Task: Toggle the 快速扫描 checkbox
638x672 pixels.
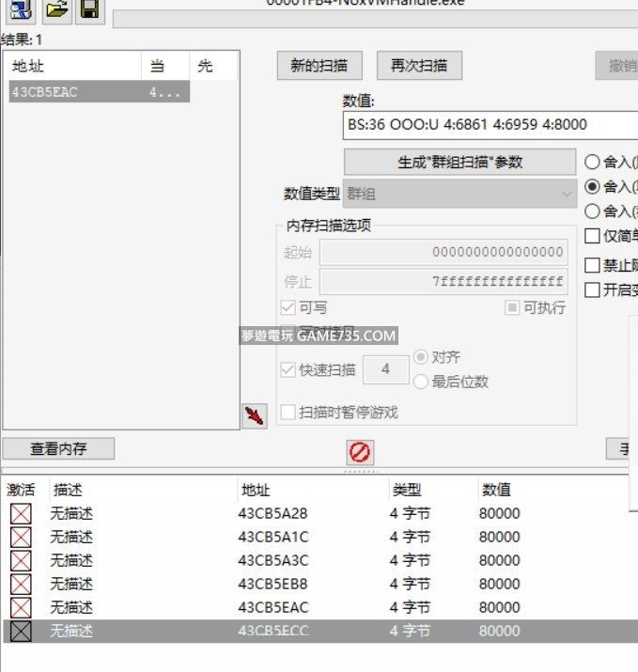Action: (288, 370)
